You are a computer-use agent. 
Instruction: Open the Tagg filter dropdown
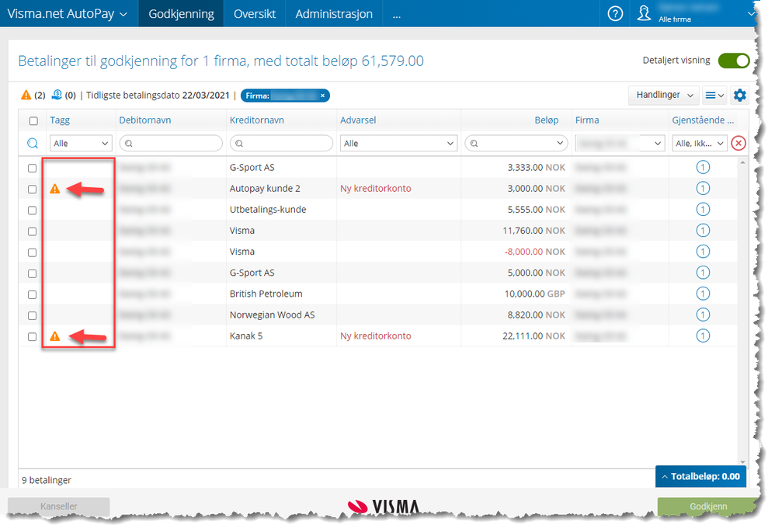coord(81,144)
